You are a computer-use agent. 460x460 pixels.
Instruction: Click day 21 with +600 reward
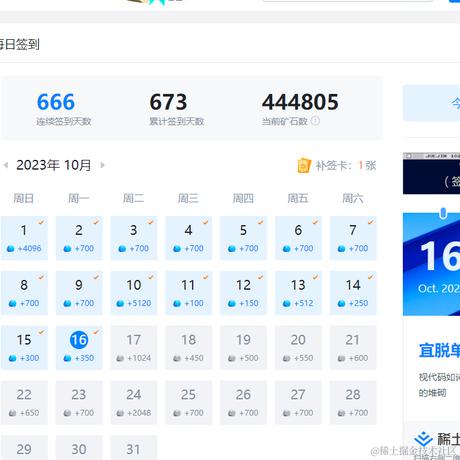(353, 348)
